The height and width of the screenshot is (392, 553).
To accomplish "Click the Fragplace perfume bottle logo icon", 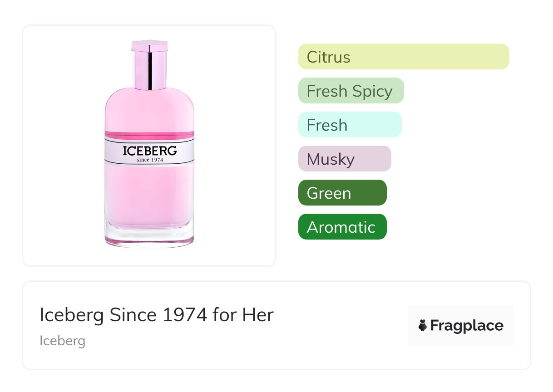I will point(423,325).
